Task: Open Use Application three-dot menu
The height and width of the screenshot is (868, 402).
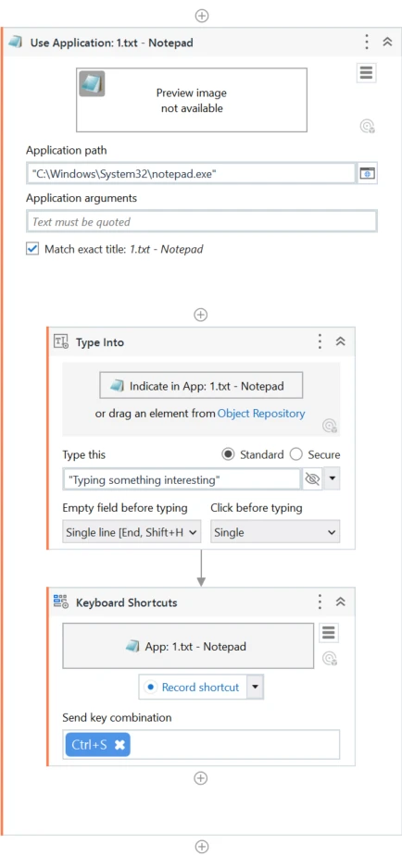Action: [x=367, y=42]
